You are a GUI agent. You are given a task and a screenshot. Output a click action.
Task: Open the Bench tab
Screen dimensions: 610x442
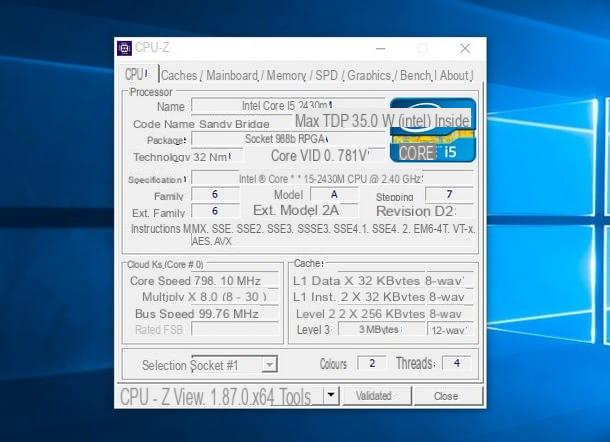(415, 75)
